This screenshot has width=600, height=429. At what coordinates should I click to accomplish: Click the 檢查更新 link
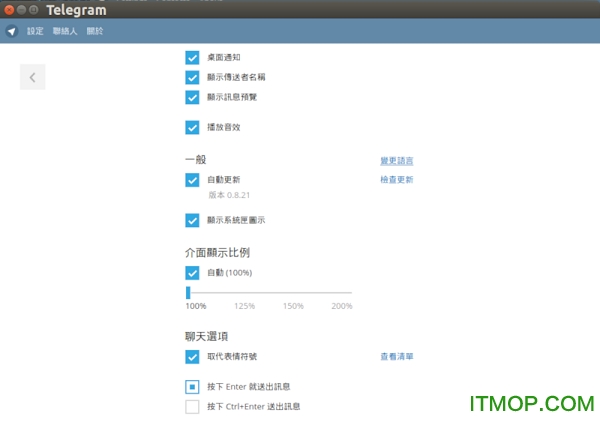(397, 179)
